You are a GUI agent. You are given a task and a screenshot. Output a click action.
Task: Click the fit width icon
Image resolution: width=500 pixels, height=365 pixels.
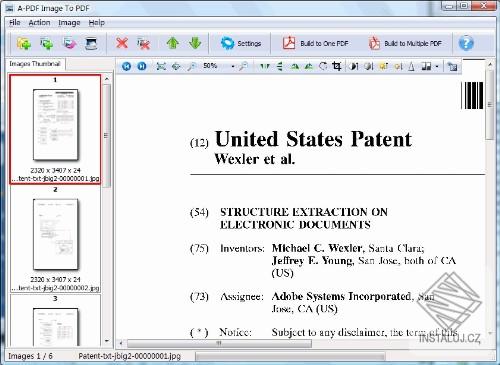(176, 66)
